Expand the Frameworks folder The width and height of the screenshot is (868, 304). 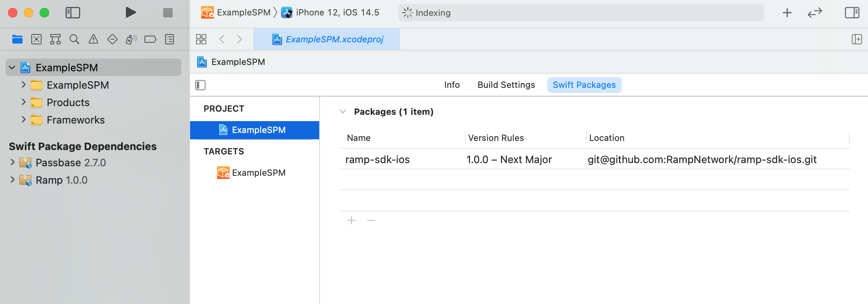coord(23,120)
